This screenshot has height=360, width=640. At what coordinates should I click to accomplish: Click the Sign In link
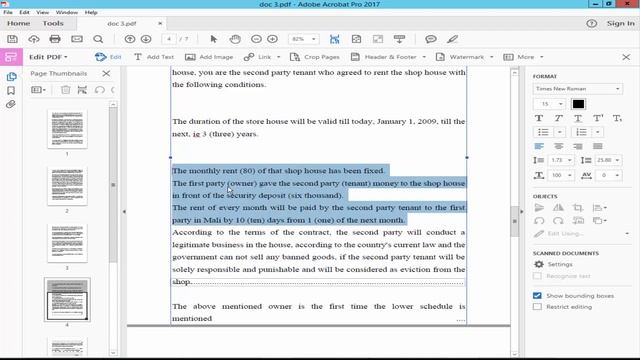[x=620, y=24]
